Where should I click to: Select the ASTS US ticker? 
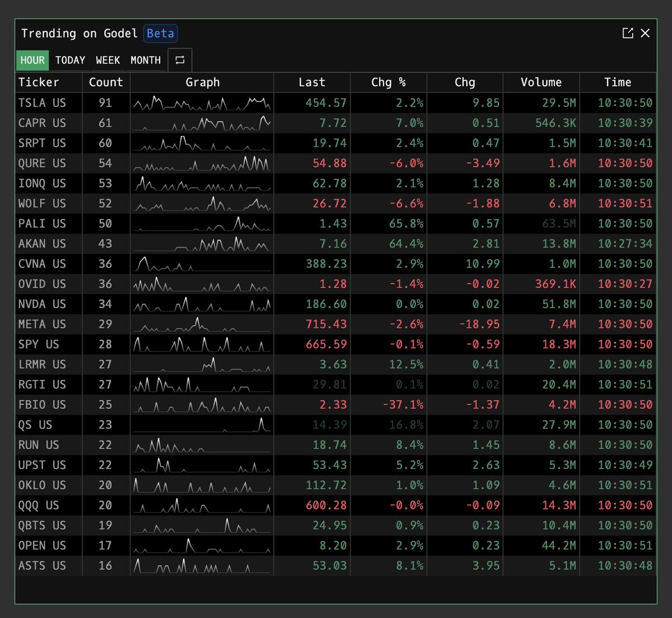click(42, 566)
